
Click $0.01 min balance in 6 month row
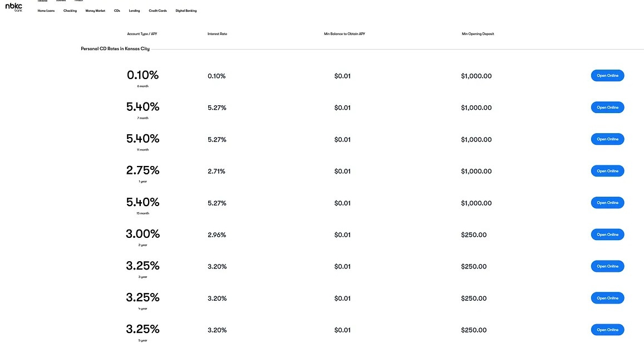(x=342, y=76)
